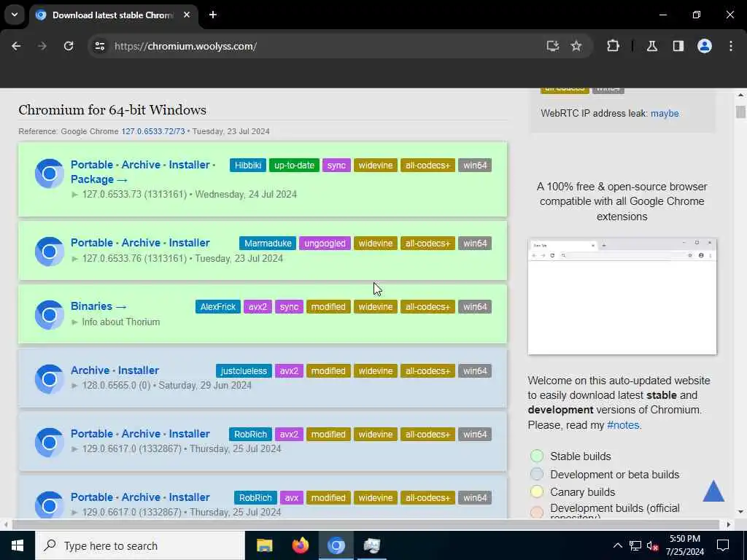Image resolution: width=747 pixels, height=560 pixels.
Task: Click modified tag in AlexFrick row
Action: [x=328, y=307]
